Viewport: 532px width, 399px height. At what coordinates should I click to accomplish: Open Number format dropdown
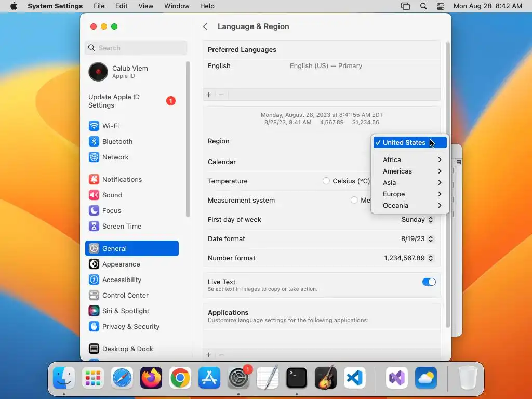409,258
